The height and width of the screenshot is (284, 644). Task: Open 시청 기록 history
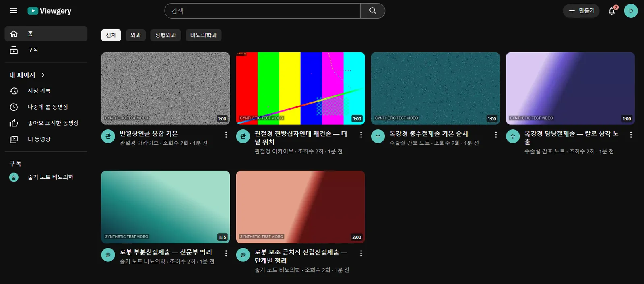coord(46,91)
